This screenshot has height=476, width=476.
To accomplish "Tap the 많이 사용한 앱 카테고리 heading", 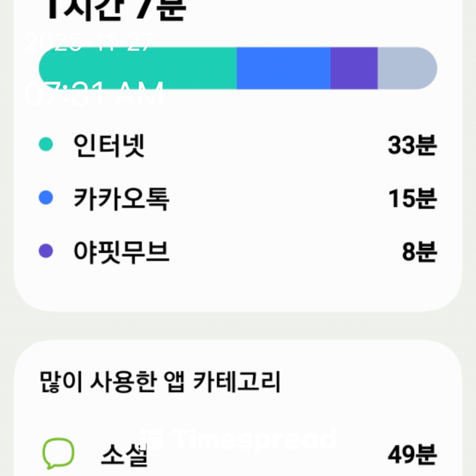I will pyautogui.click(x=160, y=382).
